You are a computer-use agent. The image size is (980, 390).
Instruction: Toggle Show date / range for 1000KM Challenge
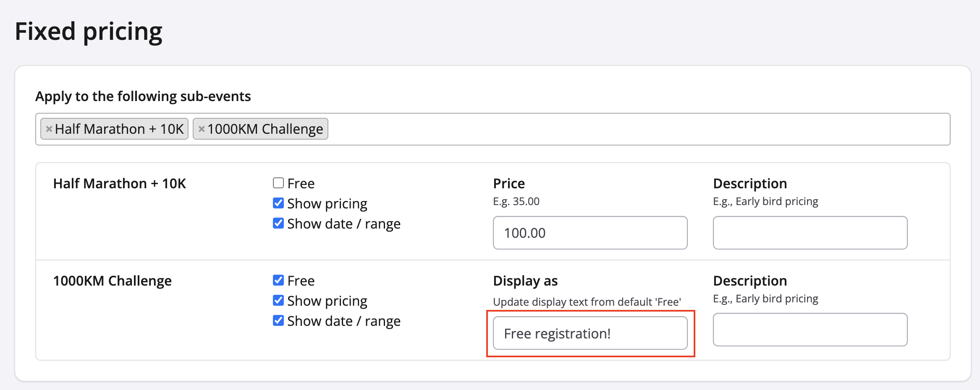tap(278, 320)
